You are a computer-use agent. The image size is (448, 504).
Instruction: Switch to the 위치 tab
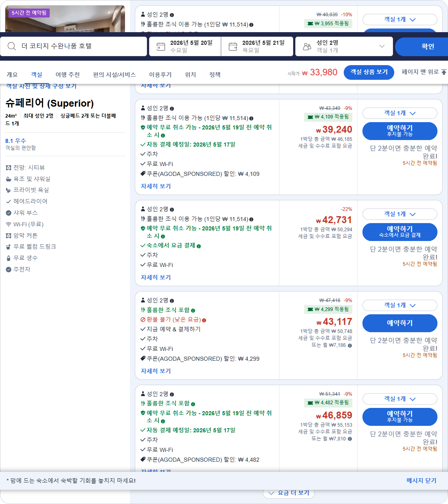click(191, 75)
